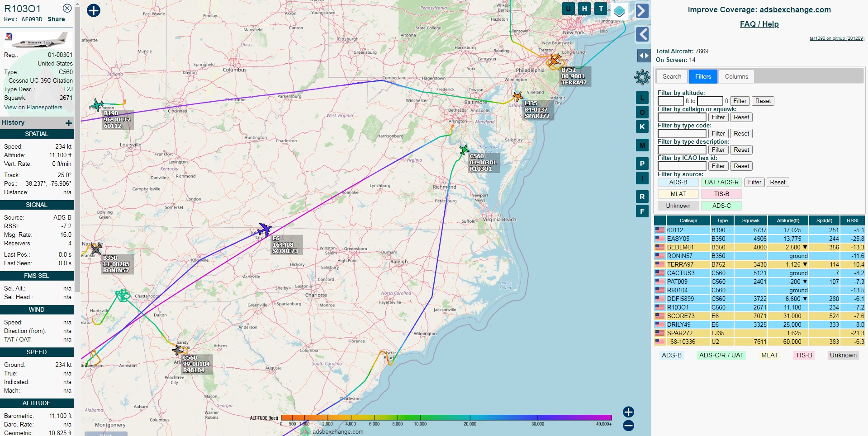868x436 pixels.
Task: Open the FAQ / Help link
Action: point(759,24)
